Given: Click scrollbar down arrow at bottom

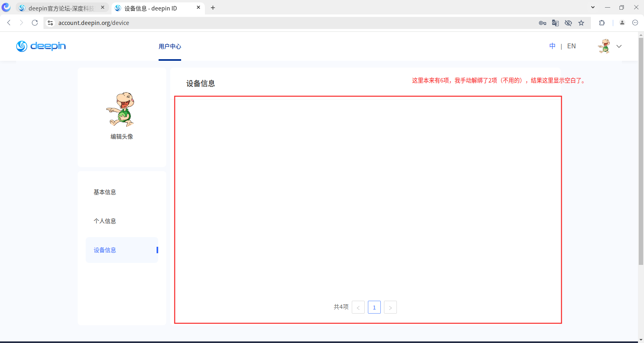Looking at the screenshot, I should (641, 340).
